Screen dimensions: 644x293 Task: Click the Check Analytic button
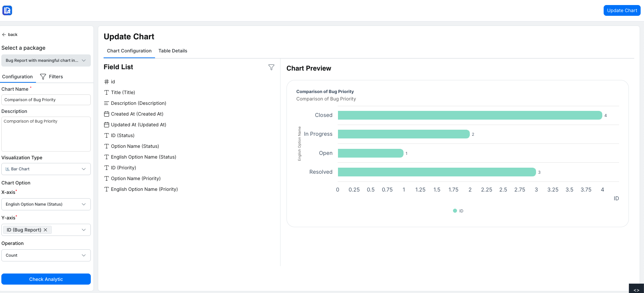tap(46, 279)
